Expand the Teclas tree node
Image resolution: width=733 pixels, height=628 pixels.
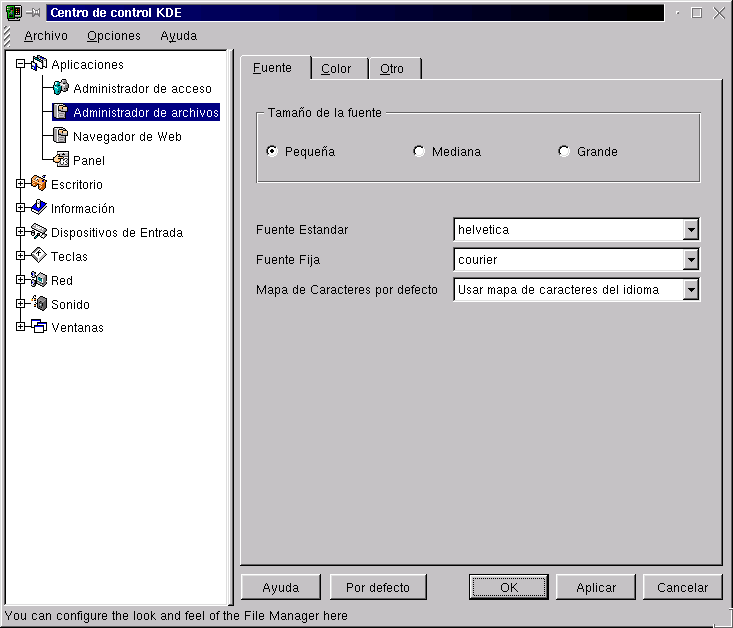click(x=20, y=256)
